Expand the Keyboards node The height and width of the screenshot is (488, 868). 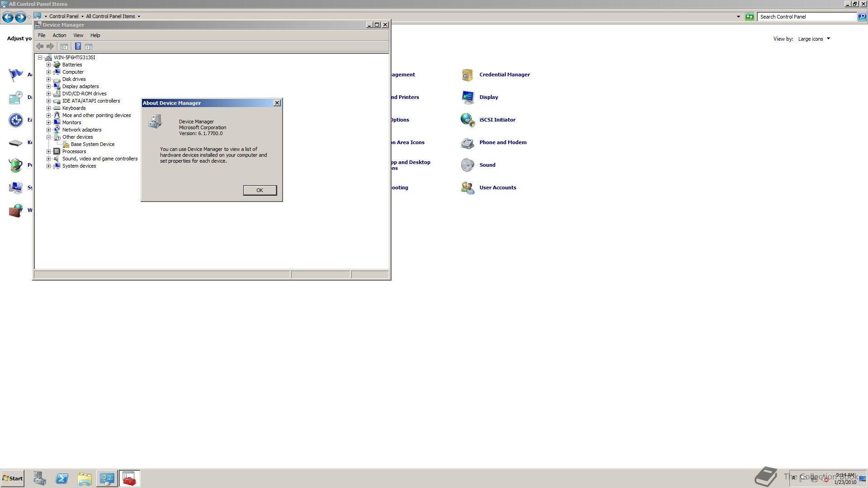pos(49,108)
